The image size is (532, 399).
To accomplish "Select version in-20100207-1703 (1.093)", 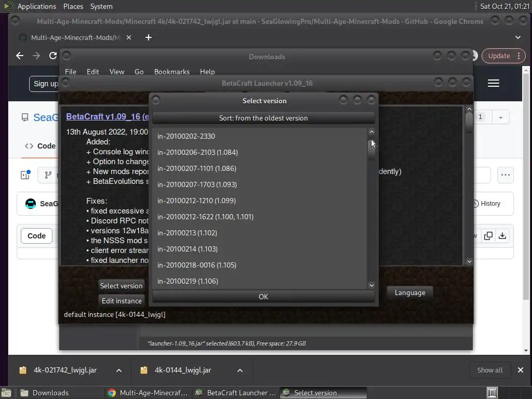I will tap(260, 184).
